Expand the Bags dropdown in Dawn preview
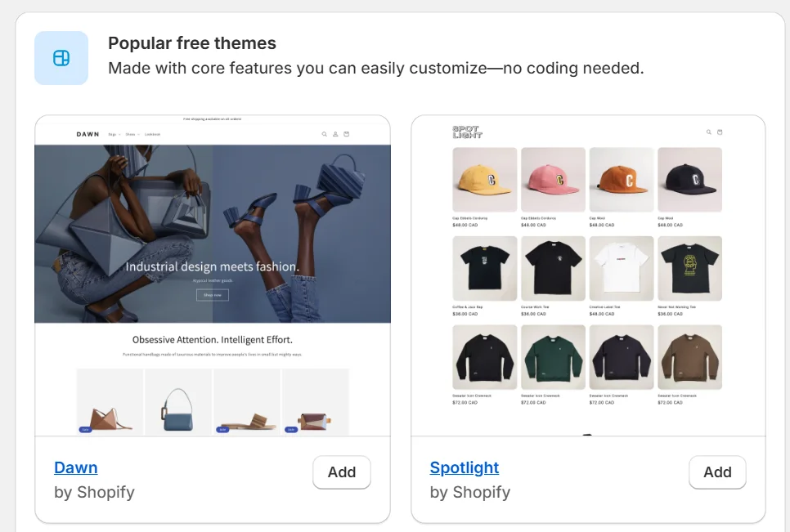The width and height of the screenshot is (790, 532). 115,134
